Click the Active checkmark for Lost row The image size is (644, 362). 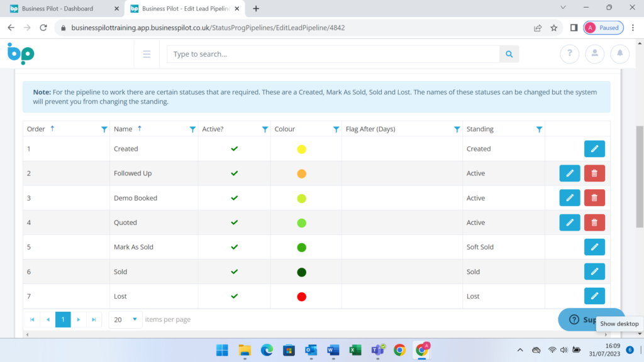point(235,296)
